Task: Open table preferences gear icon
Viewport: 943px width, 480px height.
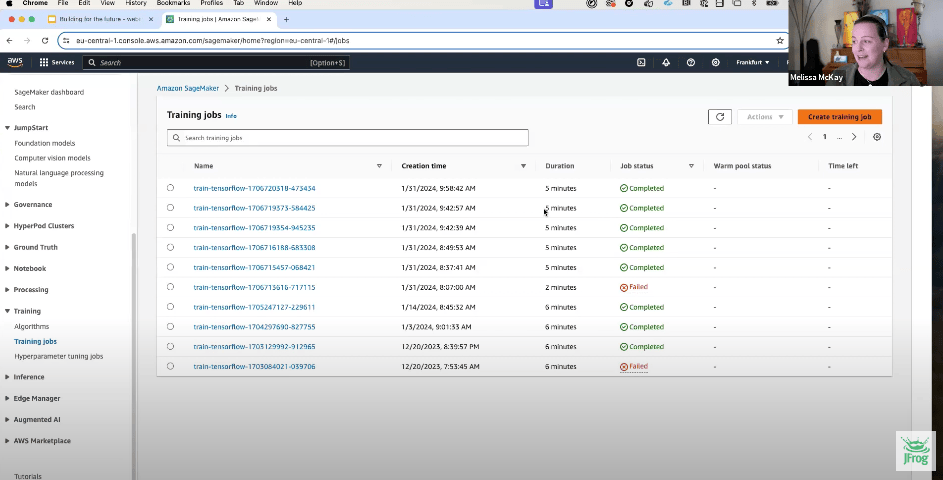Action: pos(877,137)
